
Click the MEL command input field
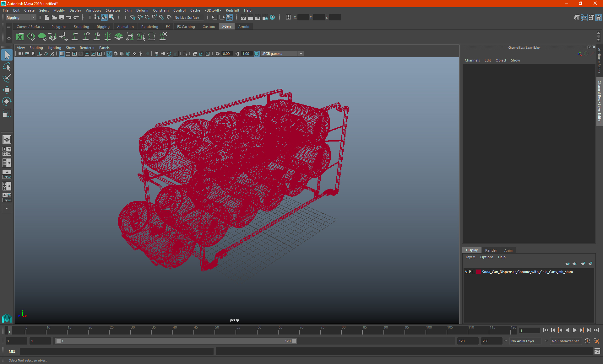click(117, 351)
